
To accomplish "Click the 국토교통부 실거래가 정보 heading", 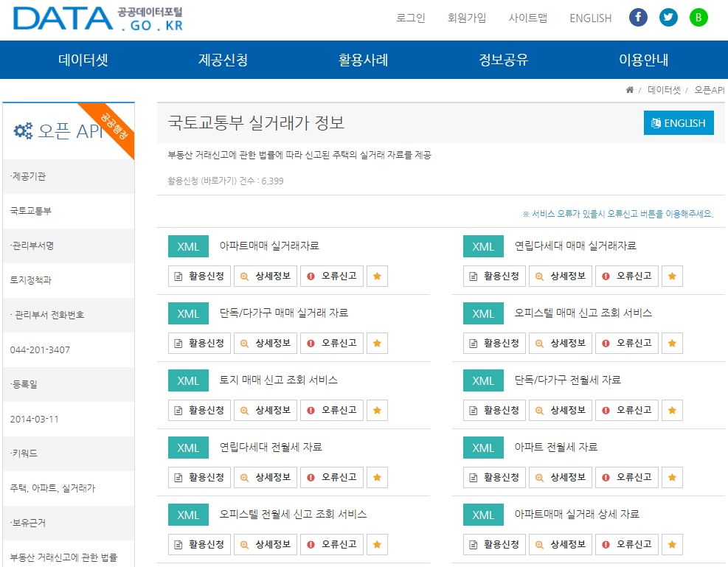I will coord(256,123).
